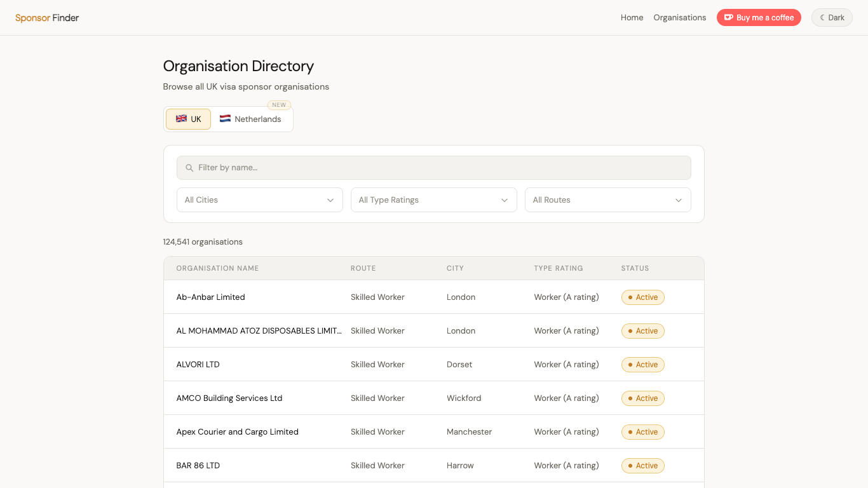868x488 pixels.
Task: Click the NEW badge above Netherlands
Action: [279, 105]
